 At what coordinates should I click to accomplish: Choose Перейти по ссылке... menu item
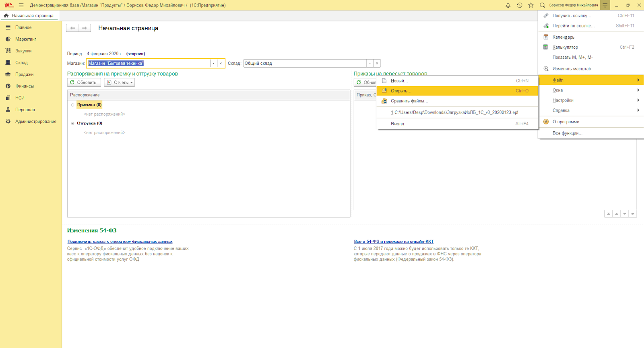coord(591,26)
